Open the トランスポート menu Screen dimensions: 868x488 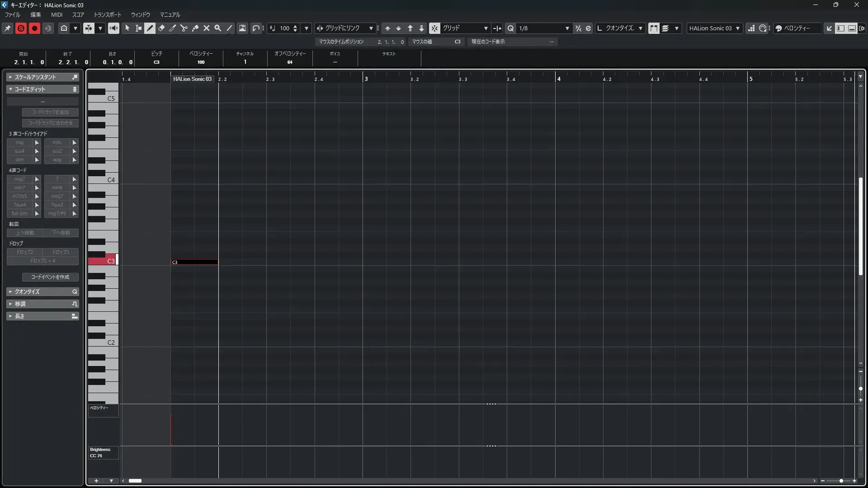tap(107, 14)
